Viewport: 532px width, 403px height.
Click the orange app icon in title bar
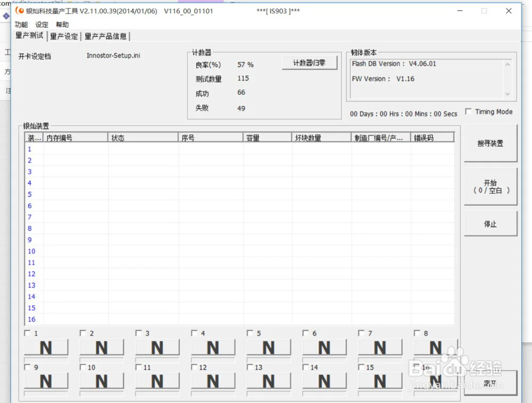coord(20,11)
